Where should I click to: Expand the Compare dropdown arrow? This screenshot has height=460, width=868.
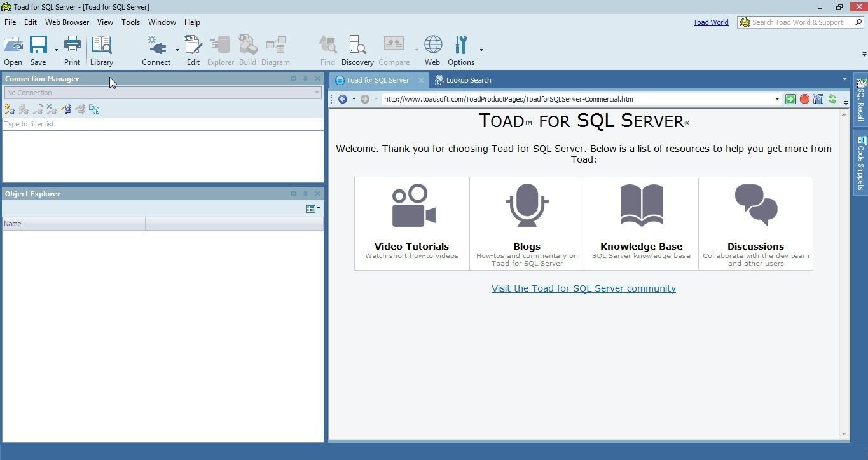(417, 50)
